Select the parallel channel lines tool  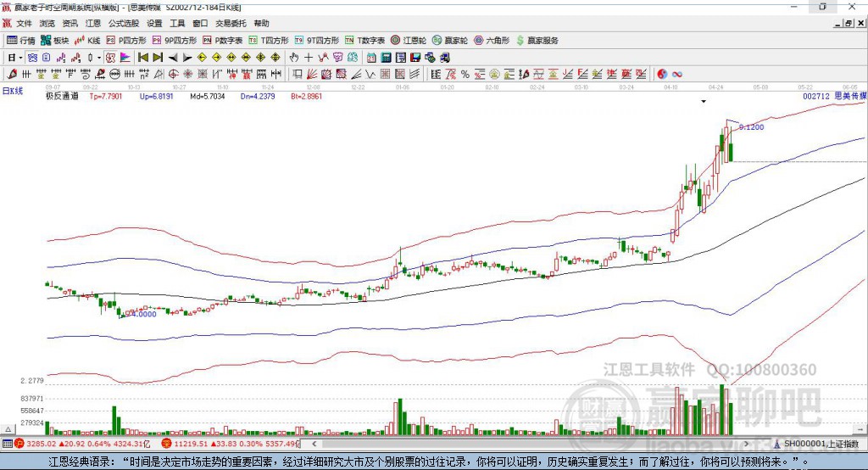[415, 74]
